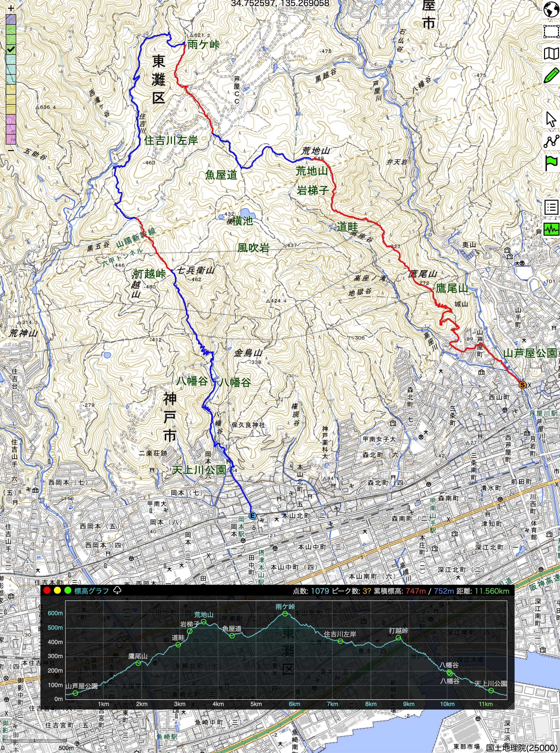Click the globe icon
Viewport: 560px width, 753px height.
(551, 9)
